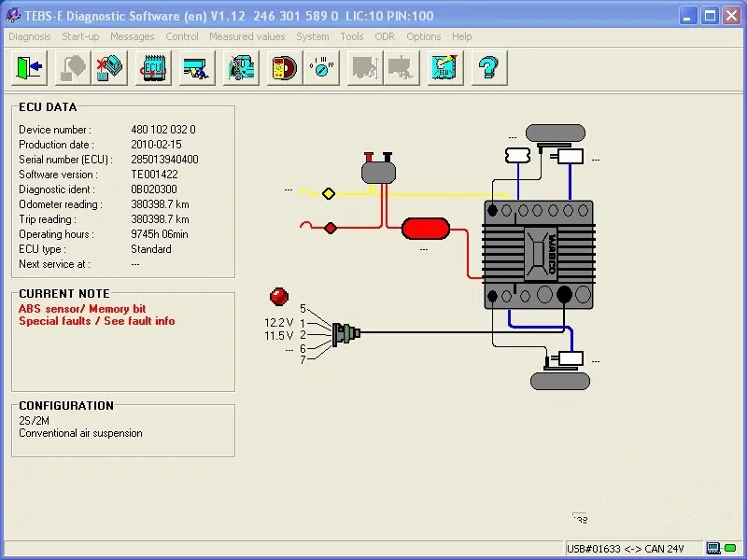Screen dimensions: 747x560
Task: Click 'Special faults / See fault info' note
Action: point(97,321)
